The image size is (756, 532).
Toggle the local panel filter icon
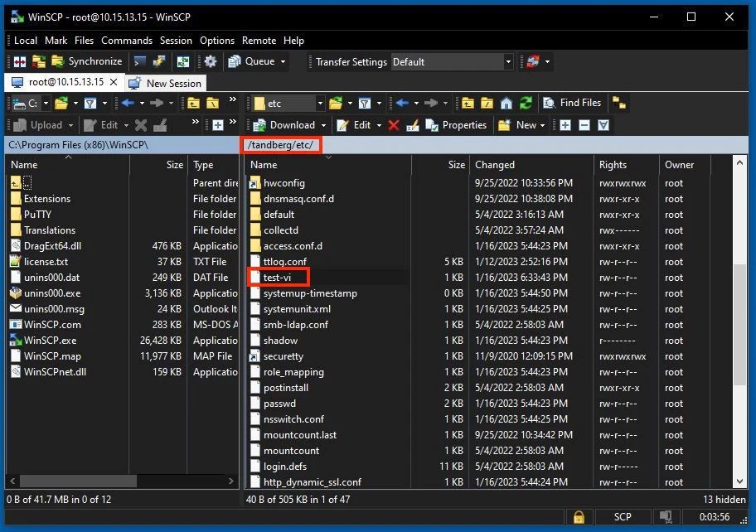[x=89, y=103]
